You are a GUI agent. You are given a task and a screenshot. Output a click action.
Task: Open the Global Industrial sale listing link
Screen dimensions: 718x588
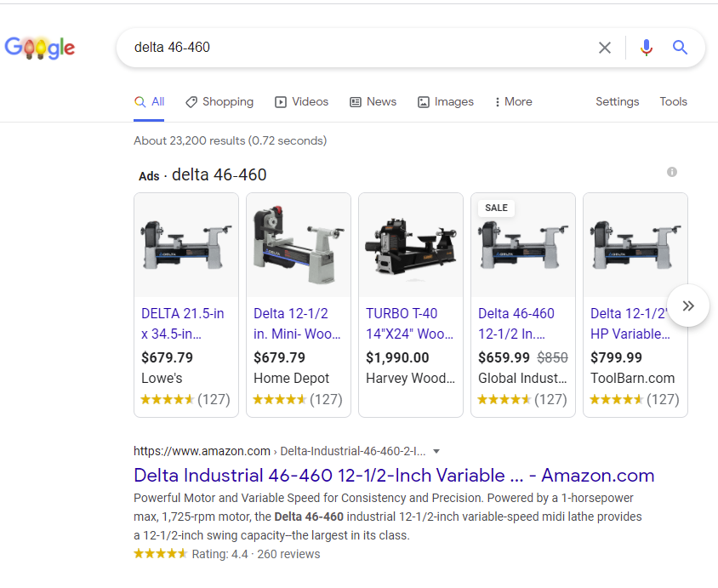[516, 323]
